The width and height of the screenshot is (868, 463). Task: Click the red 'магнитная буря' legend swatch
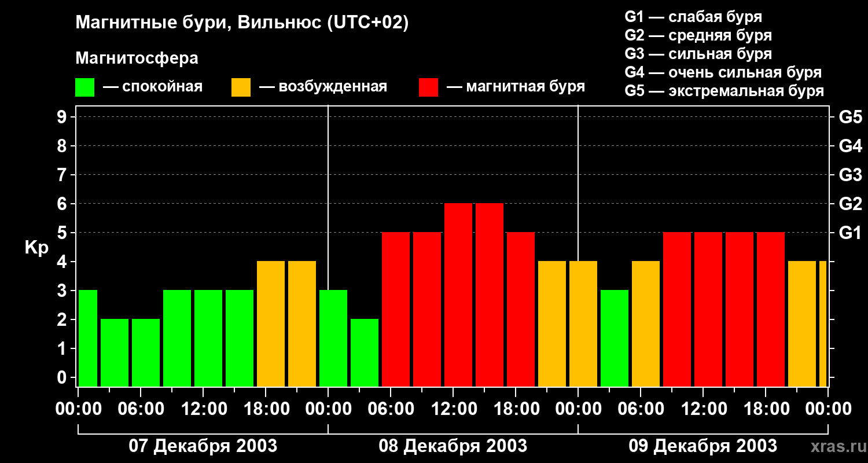[428, 87]
